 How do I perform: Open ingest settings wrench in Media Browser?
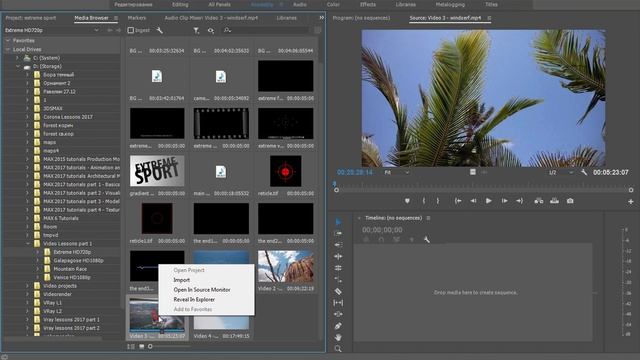[x=160, y=30]
